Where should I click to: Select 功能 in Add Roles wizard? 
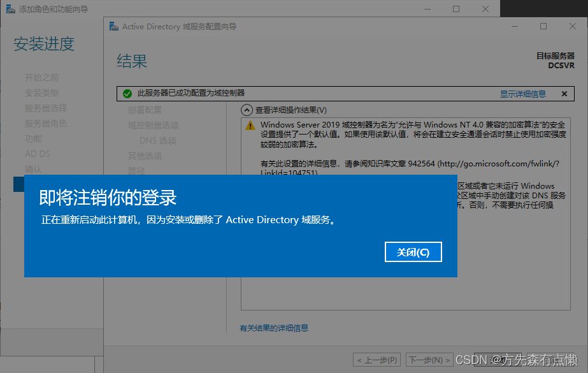coord(33,139)
